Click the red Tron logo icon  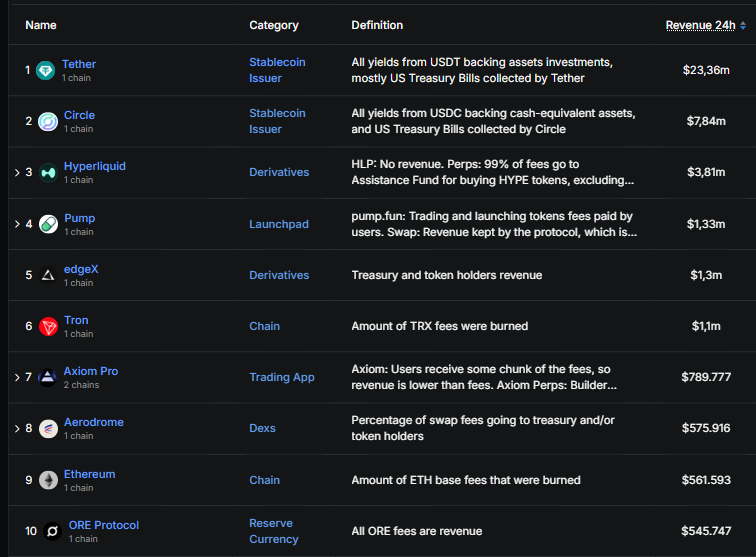click(x=48, y=327)
